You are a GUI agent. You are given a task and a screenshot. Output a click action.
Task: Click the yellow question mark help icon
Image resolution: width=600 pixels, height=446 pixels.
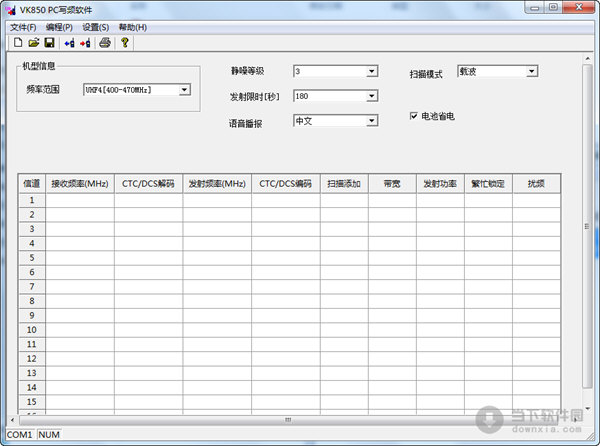pos(124,43)
